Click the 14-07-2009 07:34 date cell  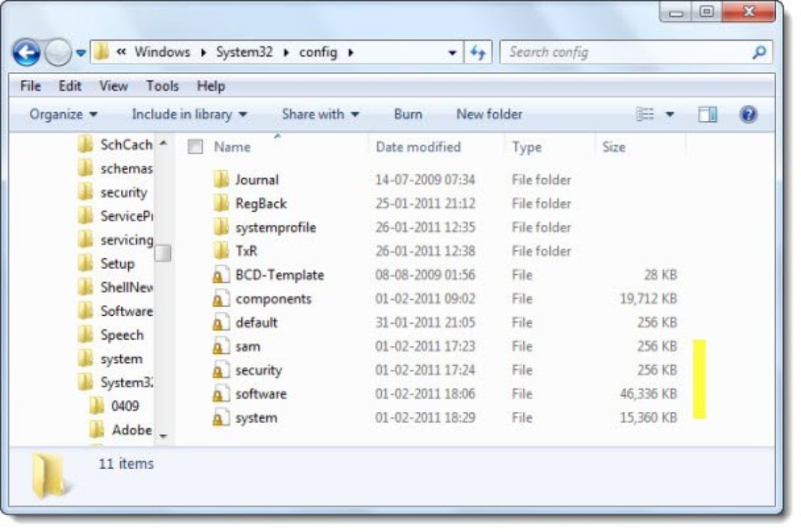click(425, 180)
